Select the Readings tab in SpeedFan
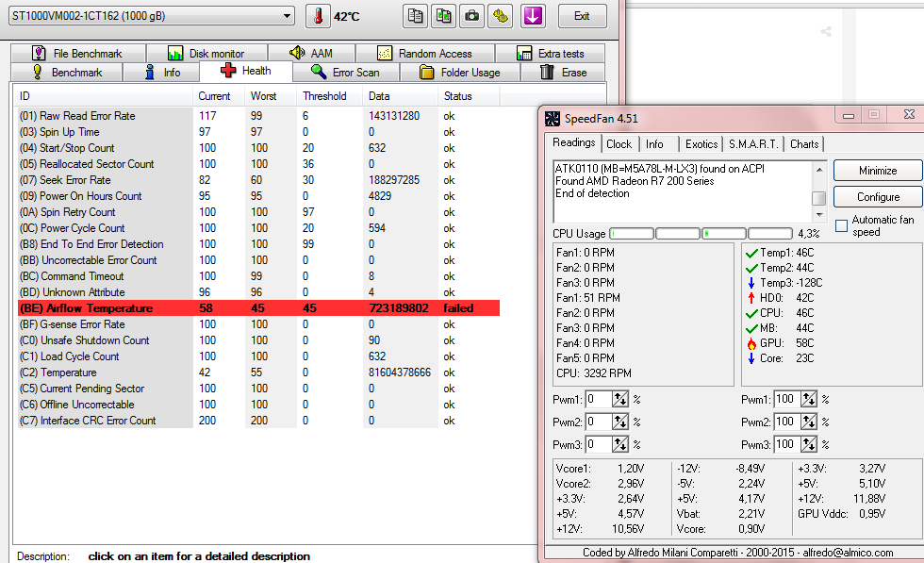This screenshot has height=563, width=924. (574, 142)
